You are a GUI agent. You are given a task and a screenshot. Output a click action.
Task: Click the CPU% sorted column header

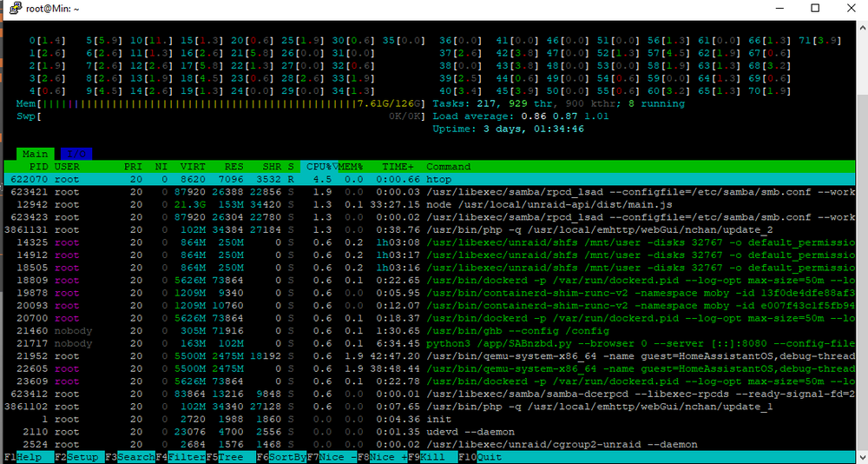coord(319,166)
